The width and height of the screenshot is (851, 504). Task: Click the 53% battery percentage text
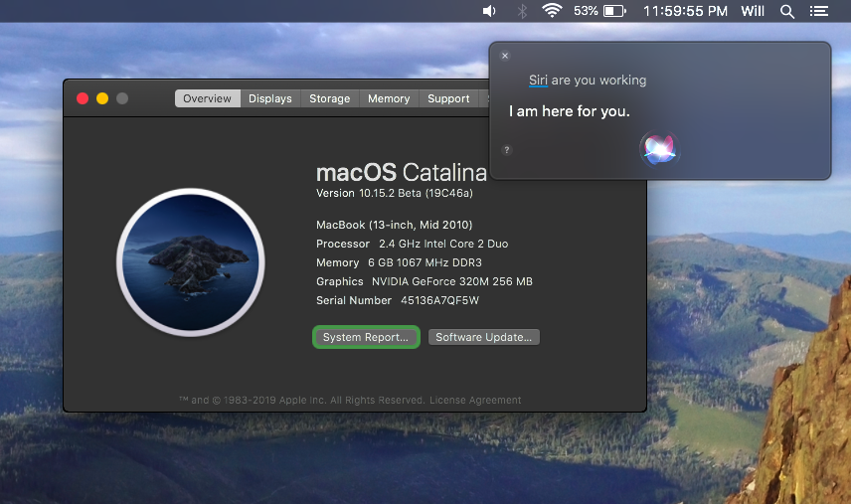pyautogui.click(x=586, y=11)
